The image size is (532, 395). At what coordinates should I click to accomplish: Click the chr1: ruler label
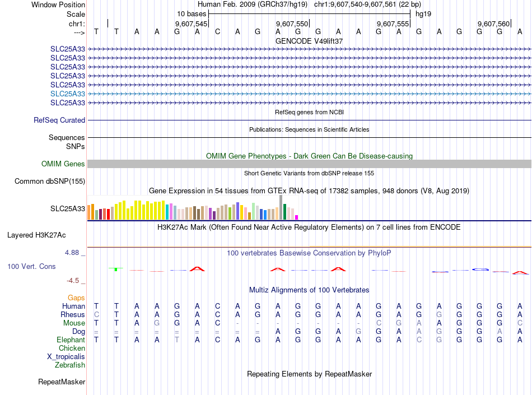click(77, 24)
